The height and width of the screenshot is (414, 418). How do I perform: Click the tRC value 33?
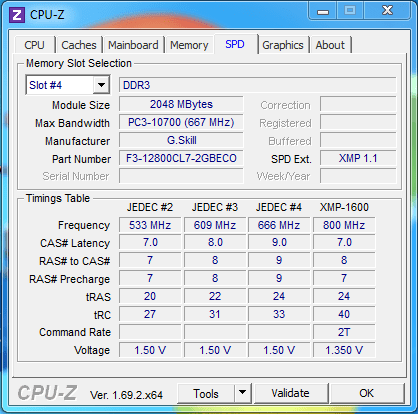(279, 314)
